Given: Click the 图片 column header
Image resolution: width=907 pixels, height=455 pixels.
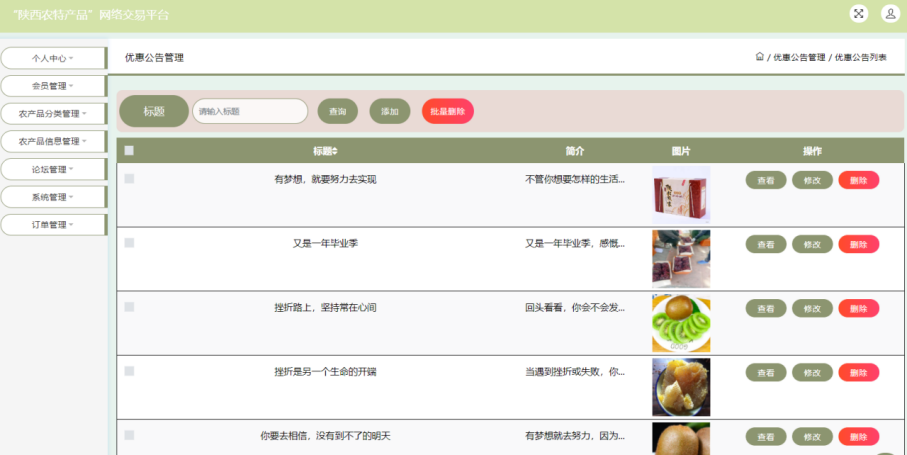Looking at the screenshot, I should tap(681, 151).
